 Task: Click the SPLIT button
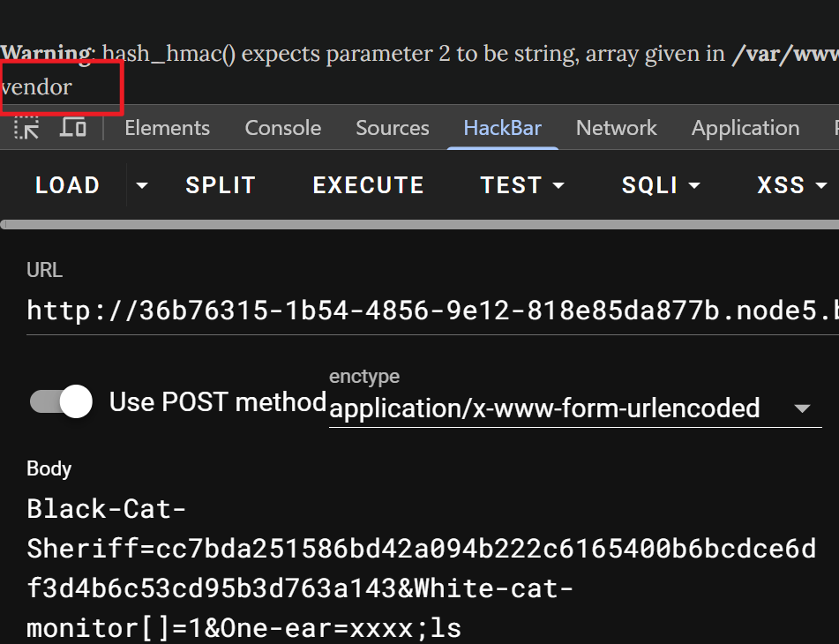pos(220,185)
